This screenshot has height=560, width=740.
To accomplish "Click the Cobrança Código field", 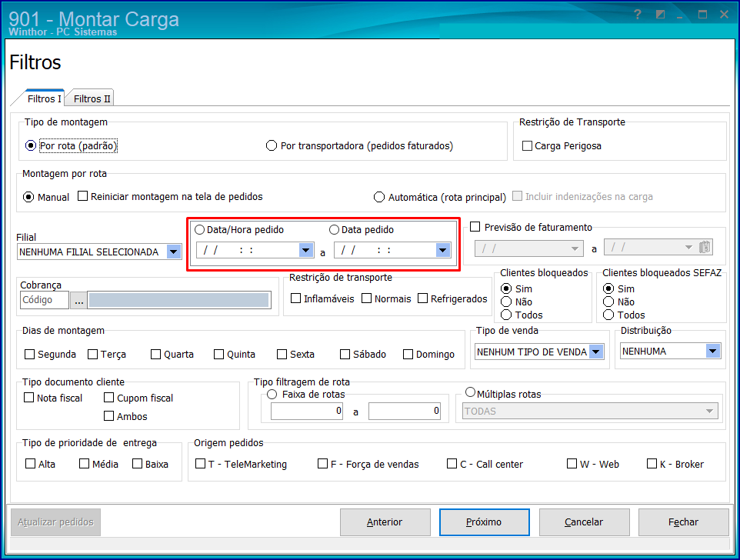I will click(45, 300).
